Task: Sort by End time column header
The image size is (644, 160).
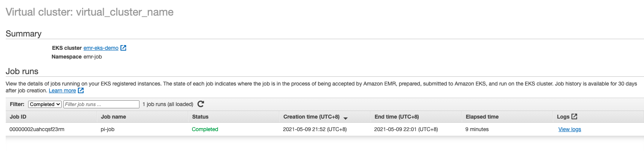Action: (396, 117)
